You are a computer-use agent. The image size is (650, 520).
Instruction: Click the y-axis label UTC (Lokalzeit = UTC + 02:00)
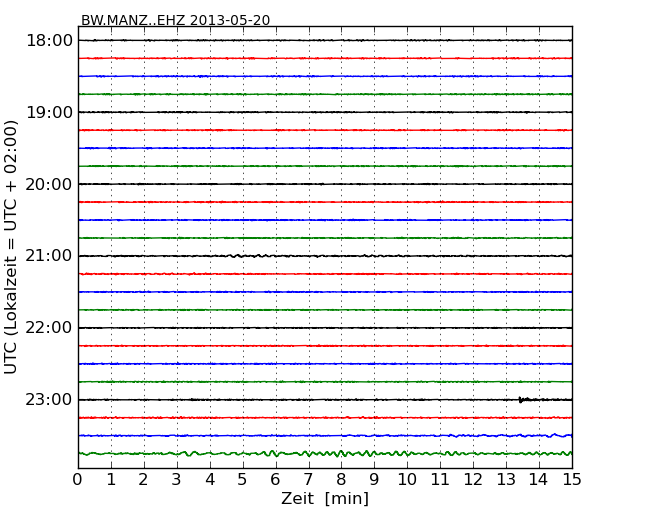tap(11, 247)
